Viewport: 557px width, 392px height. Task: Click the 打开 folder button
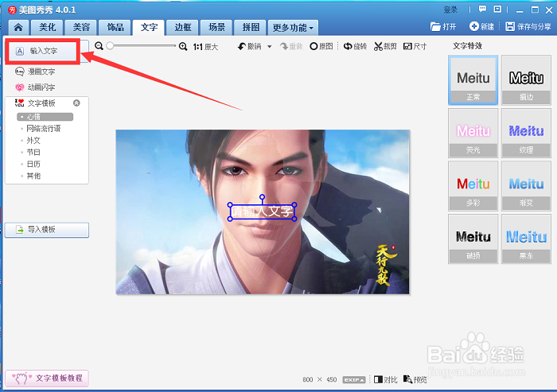[x=443, y=26]
